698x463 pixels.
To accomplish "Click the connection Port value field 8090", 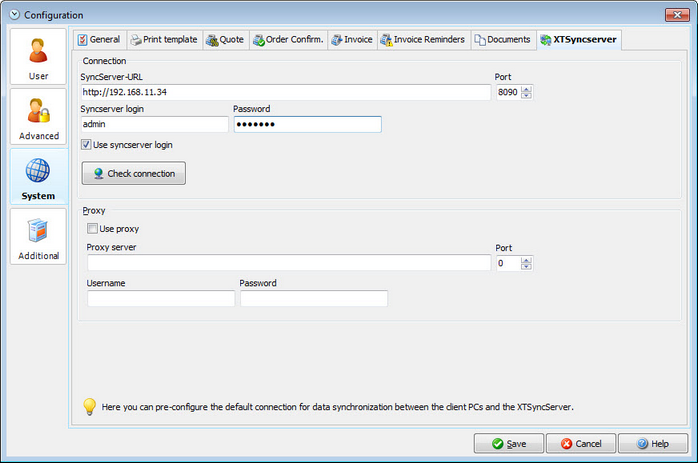I will coord(508,92).
